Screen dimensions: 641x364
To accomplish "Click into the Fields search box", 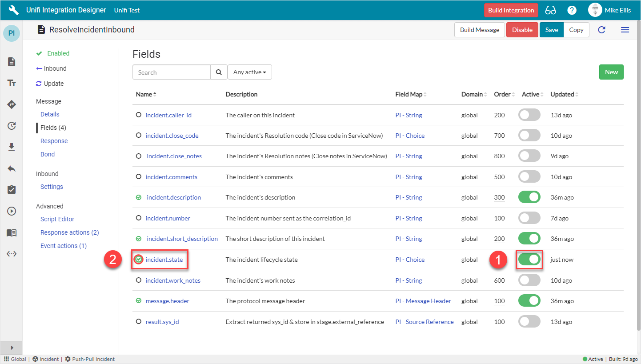I will point(171,72).
